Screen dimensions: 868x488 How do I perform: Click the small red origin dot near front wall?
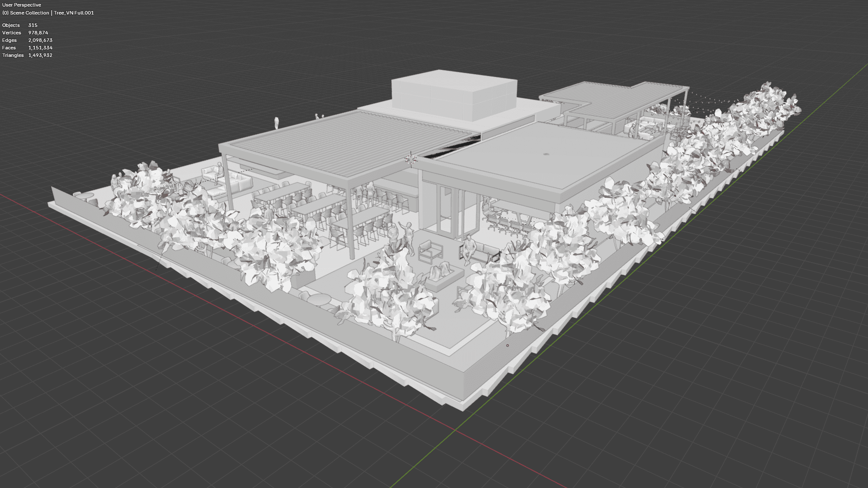click(508, 345)
